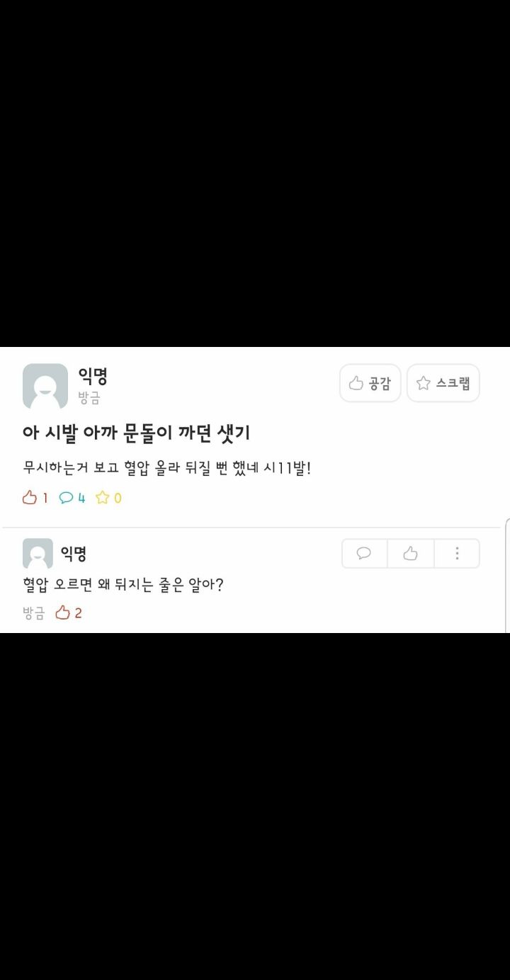This screenshot has width=510, height=980.
Task: Open comments via the blue speech bubble count
Action: click(x=66, y=498)
